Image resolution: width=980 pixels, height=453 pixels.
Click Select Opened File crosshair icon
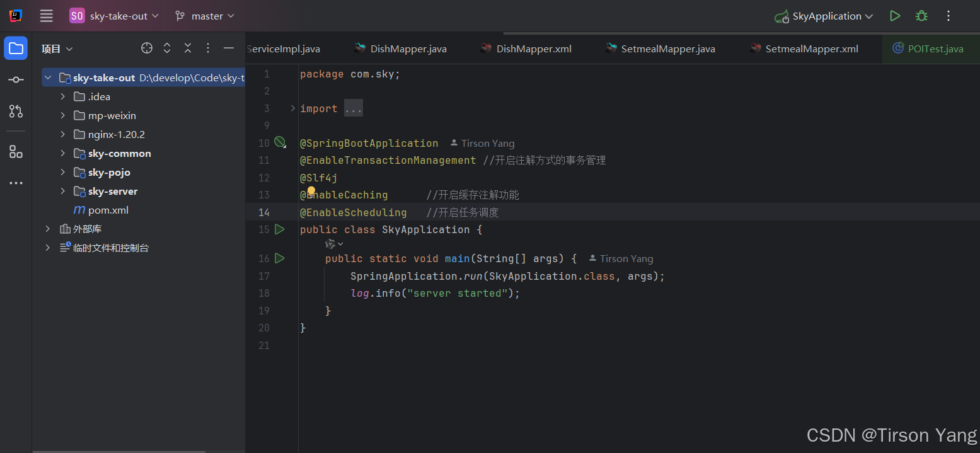coord(147,48)
